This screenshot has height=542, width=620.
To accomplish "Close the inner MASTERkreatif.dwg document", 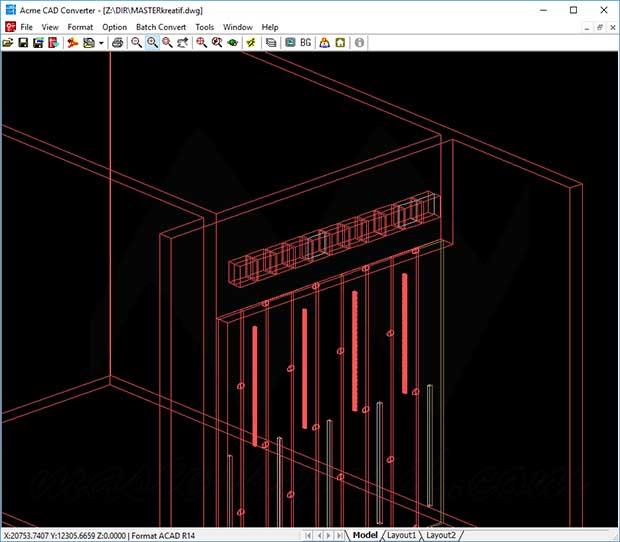I will click(x=612, y=28).
